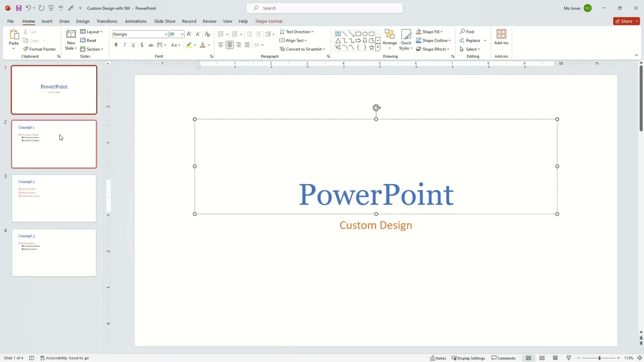The width and height of the screenshot is (644, 362).
Task: Open the Animations tab
Action: pos(136,21)
